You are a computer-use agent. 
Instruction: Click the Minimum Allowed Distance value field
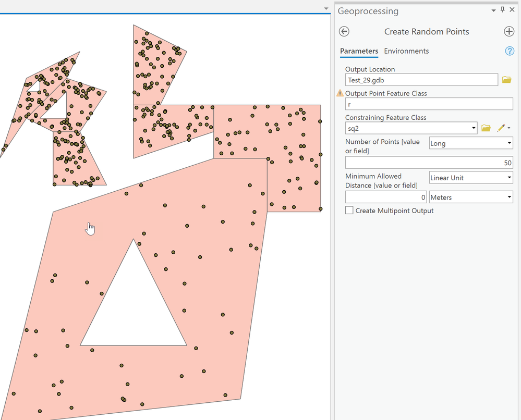[x=386, y=197]
